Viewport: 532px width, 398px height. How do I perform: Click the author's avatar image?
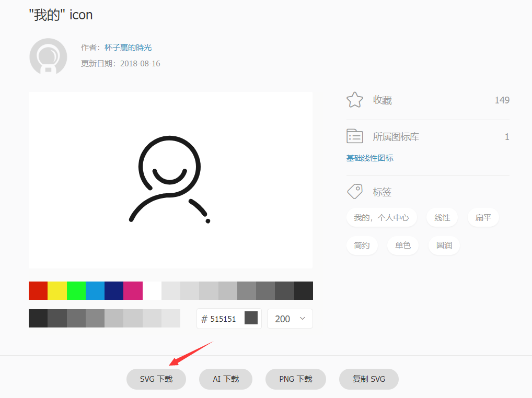click(x=48, y=56)
